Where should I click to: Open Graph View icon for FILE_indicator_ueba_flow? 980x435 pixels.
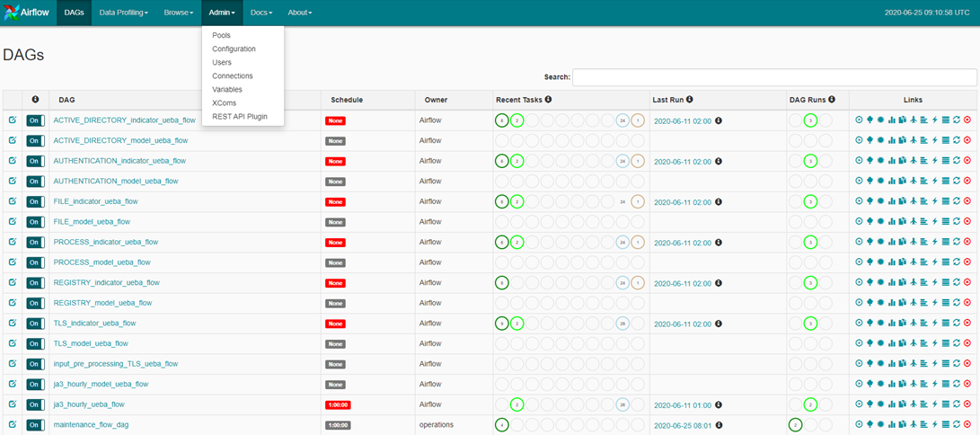click(x=880, y=201)
